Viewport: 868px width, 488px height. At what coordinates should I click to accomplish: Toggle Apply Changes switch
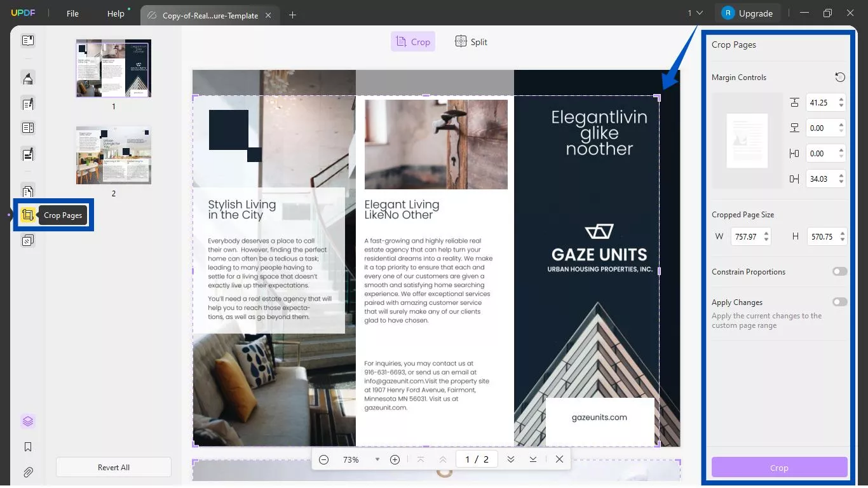(840, 302)
